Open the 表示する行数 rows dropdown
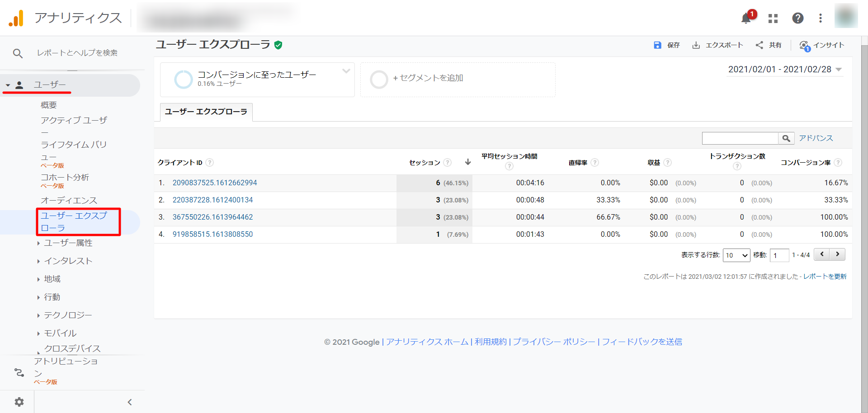Viewport: 868px width, 413px height. (x=736, y=255)
